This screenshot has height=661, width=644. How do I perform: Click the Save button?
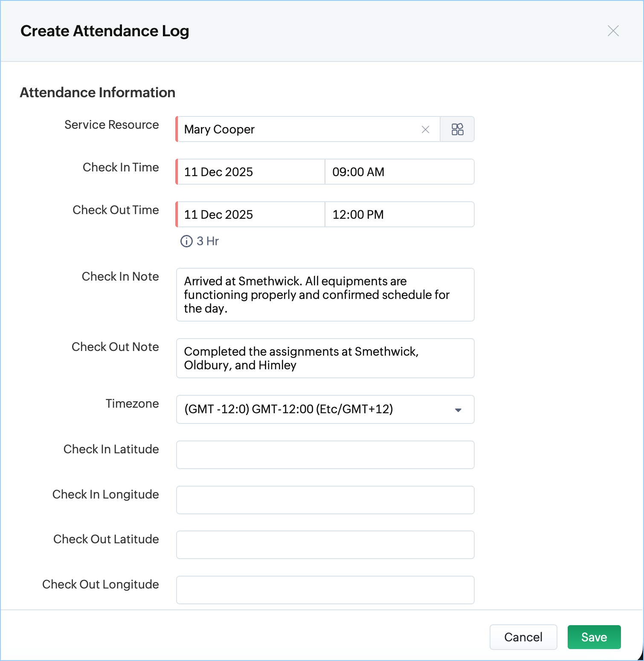[594, 637]
